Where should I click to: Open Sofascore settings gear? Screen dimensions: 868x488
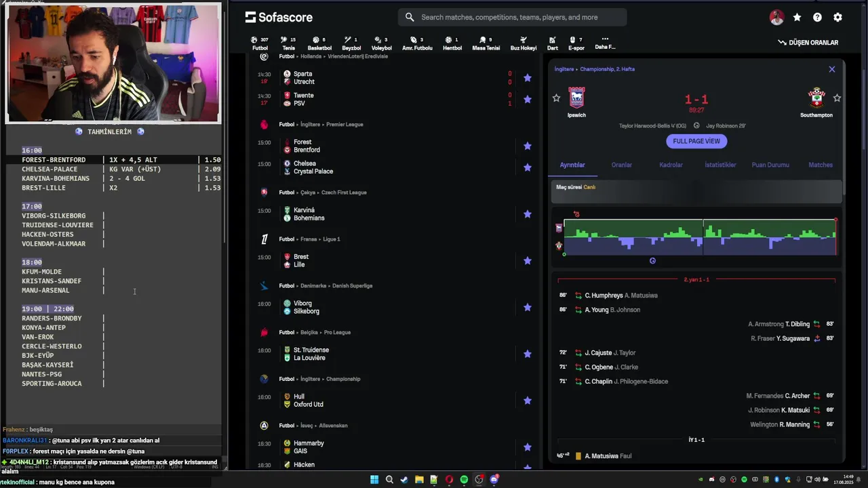(x=838, y=18)
